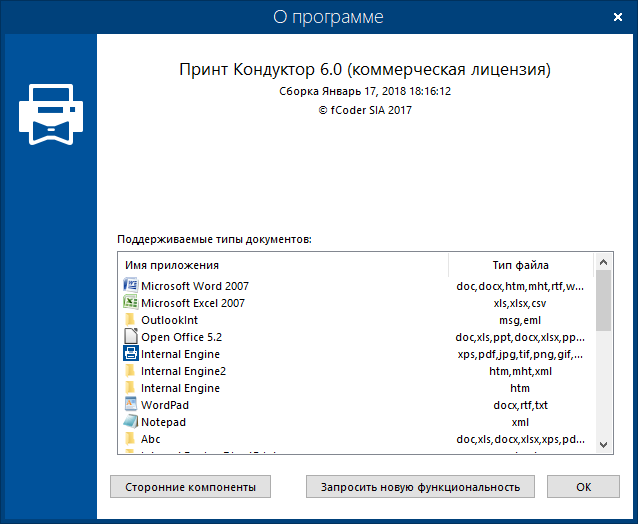Click the Internal Engine2 folder icon

[129, 371]
